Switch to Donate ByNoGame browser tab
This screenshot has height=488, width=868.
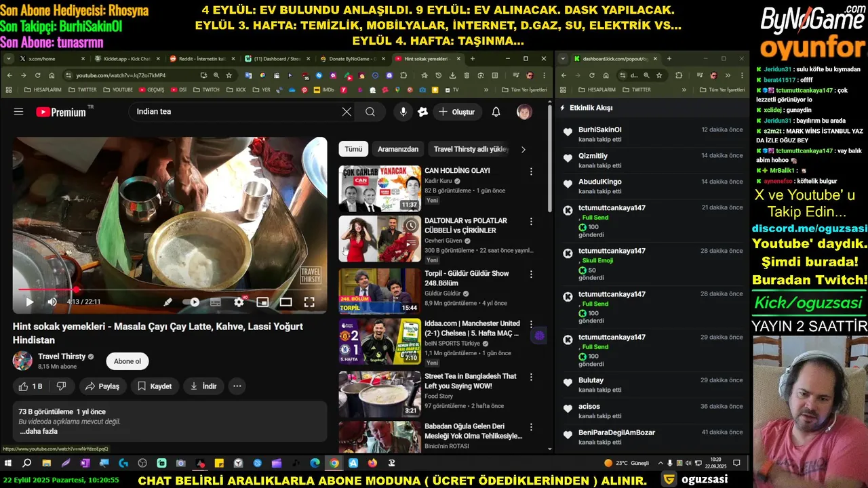[351, 59]
